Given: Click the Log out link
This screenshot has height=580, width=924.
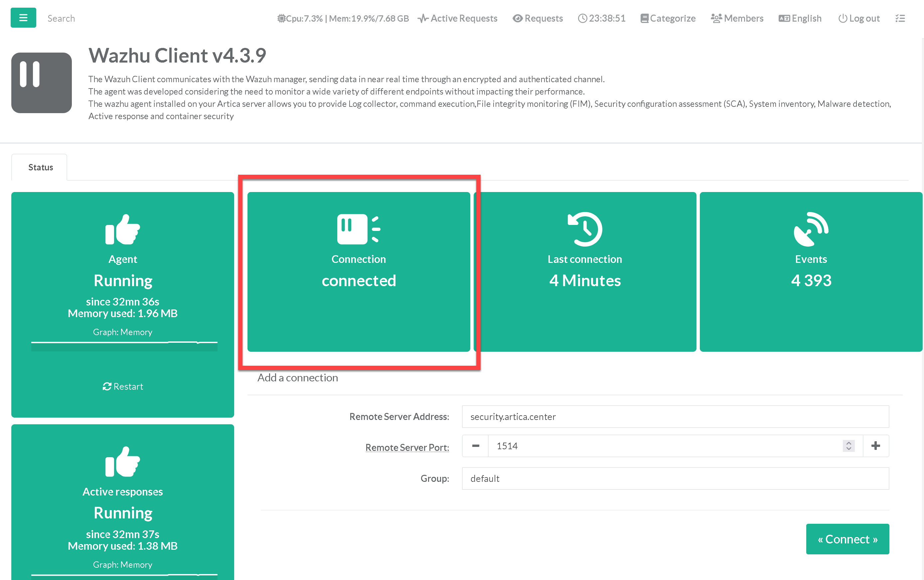Looking at the screenshot, I should (859, 18).
